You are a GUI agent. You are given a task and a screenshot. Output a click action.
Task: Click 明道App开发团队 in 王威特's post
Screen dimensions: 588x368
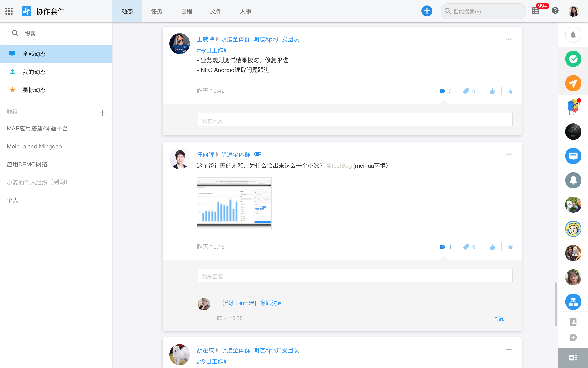tap(276, 39)
